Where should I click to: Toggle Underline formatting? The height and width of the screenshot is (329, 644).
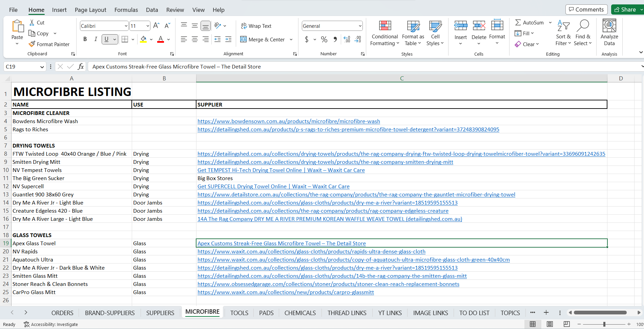[106, 39]
